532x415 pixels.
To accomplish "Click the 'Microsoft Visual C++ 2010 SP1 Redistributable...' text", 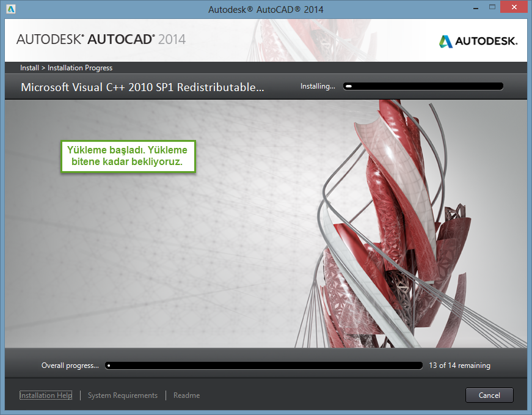I will point(142,87).
